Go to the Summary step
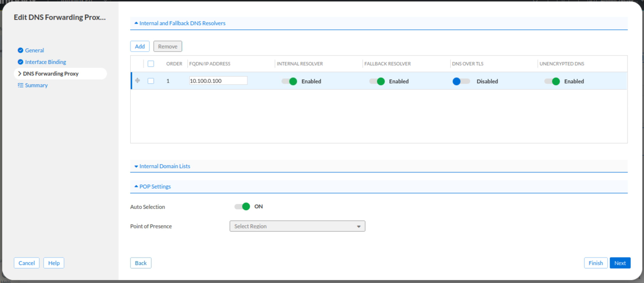Image resolution: width=644 pixels, height=283 pixels. pos(36,85)
